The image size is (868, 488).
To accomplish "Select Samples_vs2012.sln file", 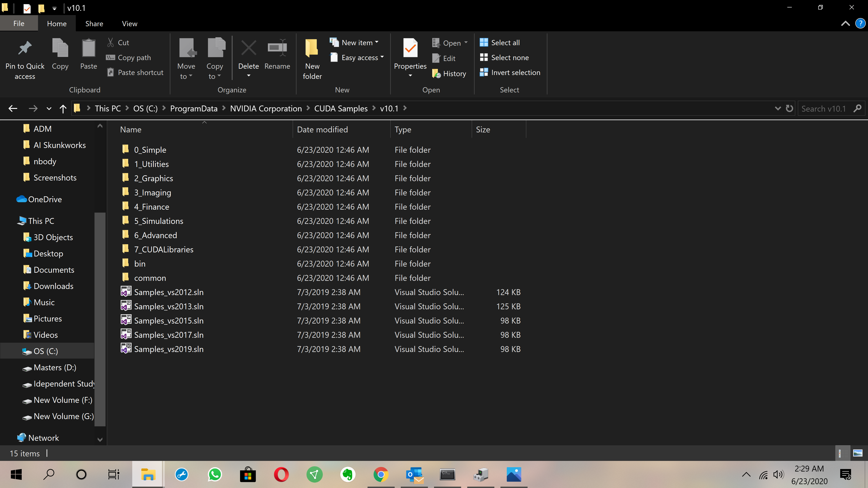I will [x=168, y=292].
